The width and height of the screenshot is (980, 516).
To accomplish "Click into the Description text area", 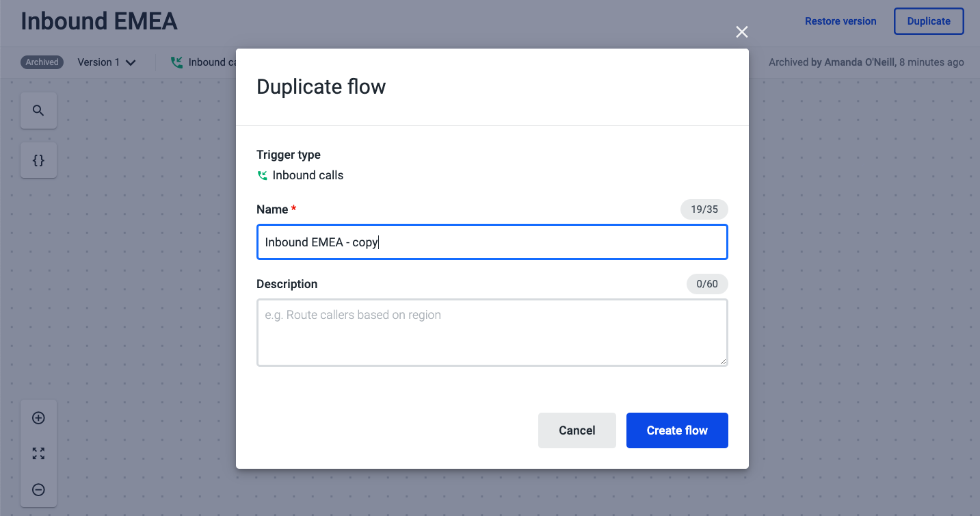I will pos(492,333).
